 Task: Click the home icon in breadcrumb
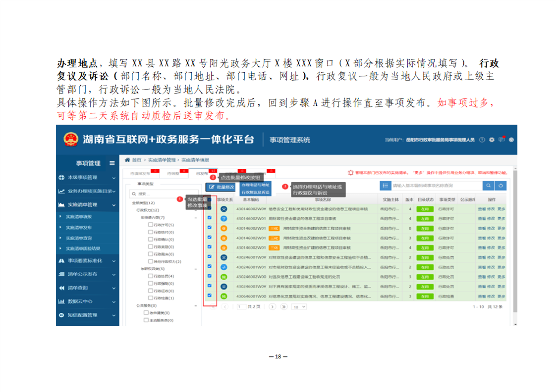tap(127, 160)
